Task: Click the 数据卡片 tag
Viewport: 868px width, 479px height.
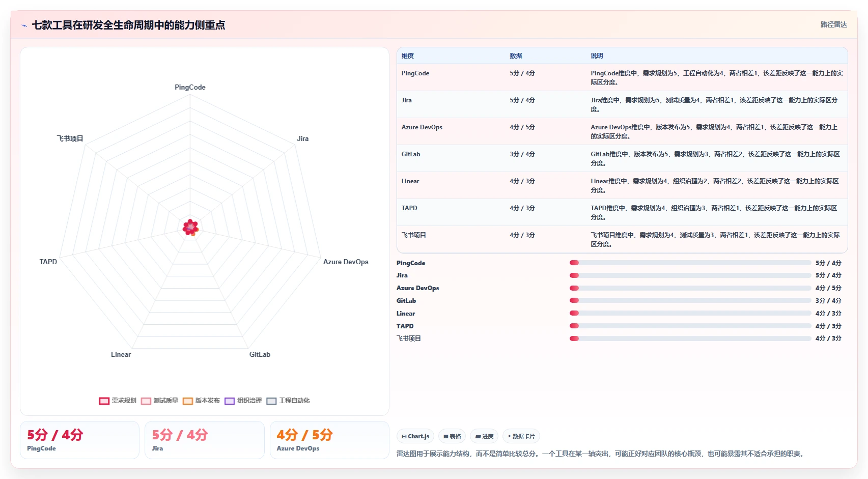Action: click(521, 436)
